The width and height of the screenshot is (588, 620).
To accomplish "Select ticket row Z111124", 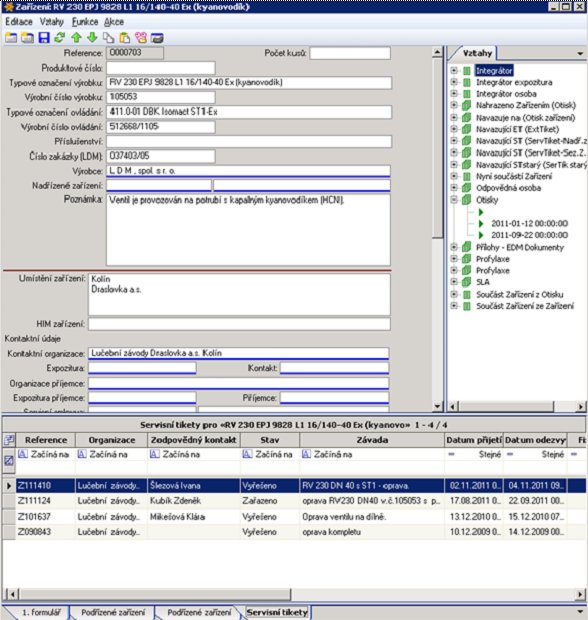I will (x=294, y=501).
